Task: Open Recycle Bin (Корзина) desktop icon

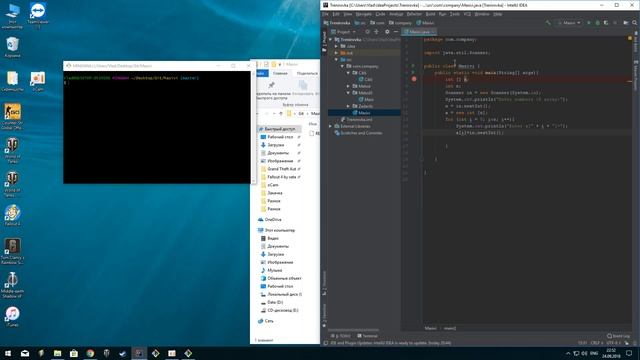Action: pyautogui.click(x=12, y=47)
